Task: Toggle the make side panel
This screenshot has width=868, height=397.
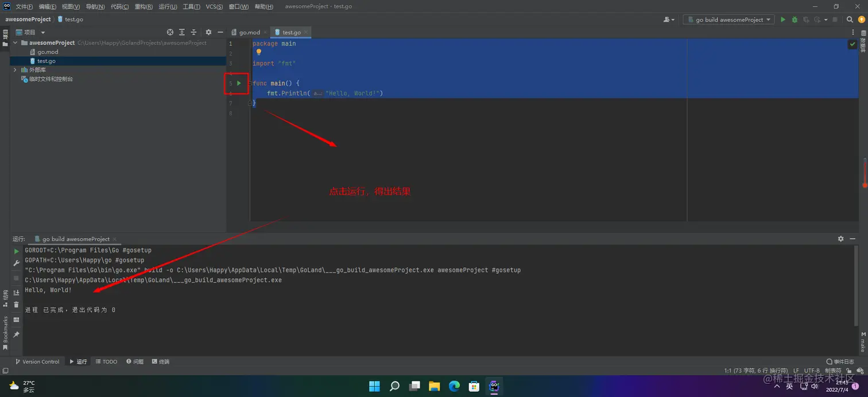Action: tap(863, 341)
